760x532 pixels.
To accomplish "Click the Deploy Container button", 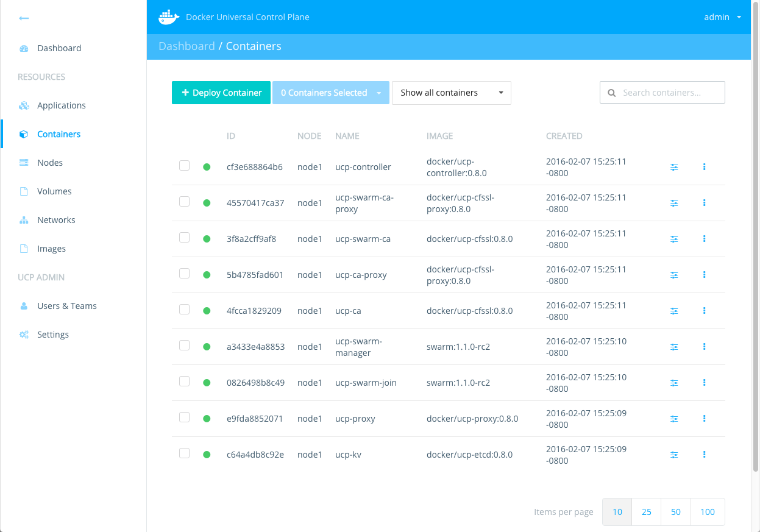I will click(221, 93).
